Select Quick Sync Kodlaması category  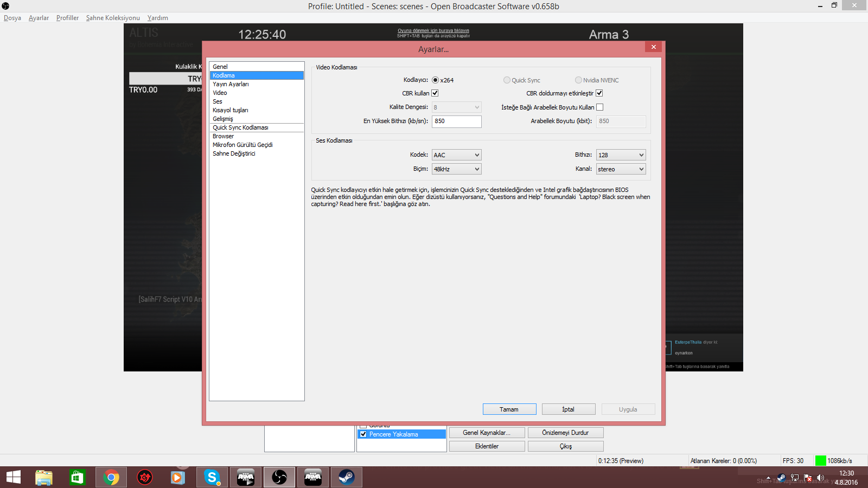[257, 127]
